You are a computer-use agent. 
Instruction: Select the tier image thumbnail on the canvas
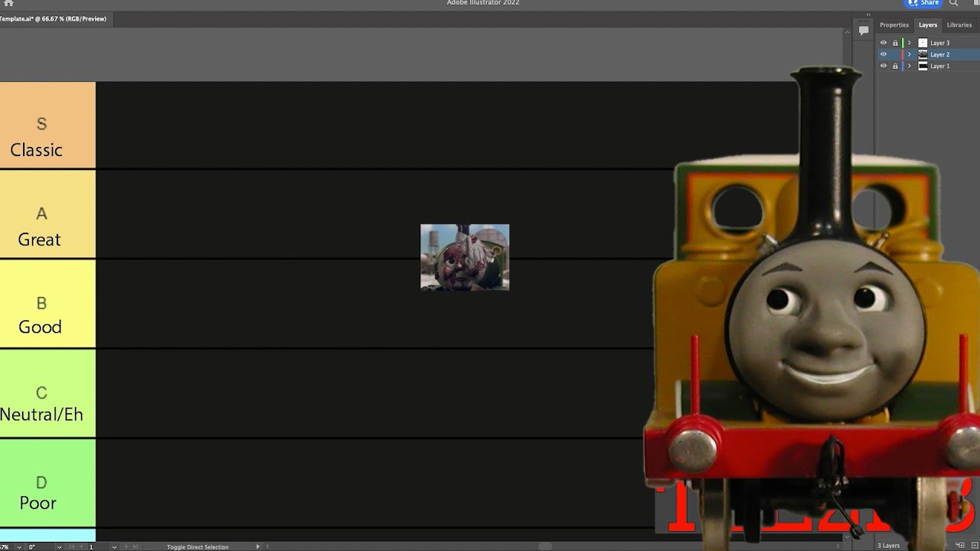point(465,257)
